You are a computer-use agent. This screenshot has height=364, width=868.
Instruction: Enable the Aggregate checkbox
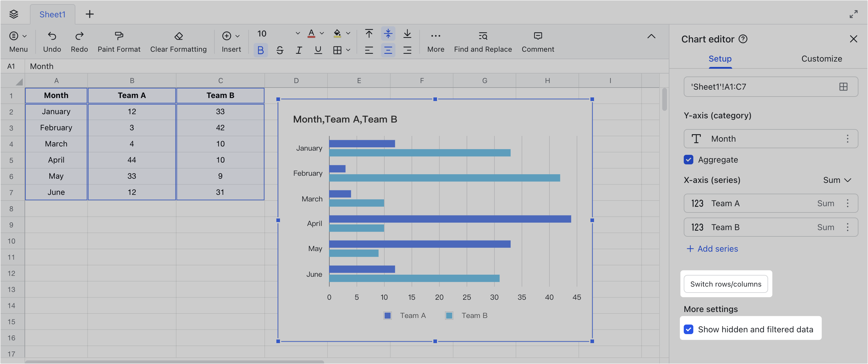pyautogui.click(x=689, y=160)
